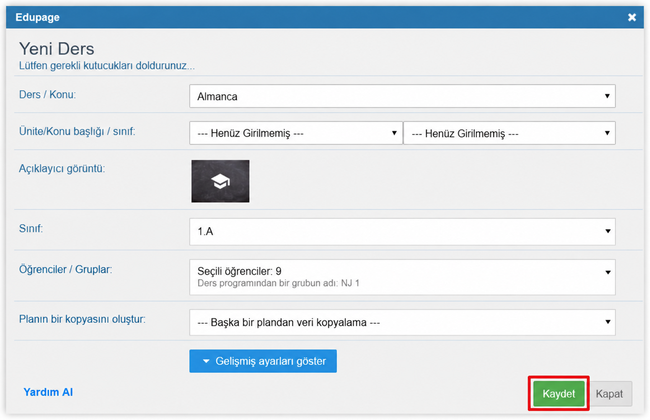This screenshot has width=650, height=420.
Task: Open the Sınıf dropdown showing 1.A
Action: point(402,231)
